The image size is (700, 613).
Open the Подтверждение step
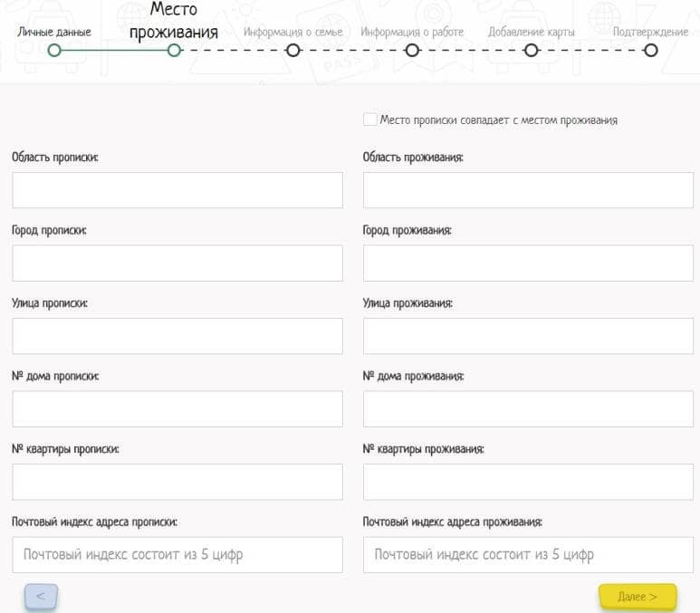650,51
